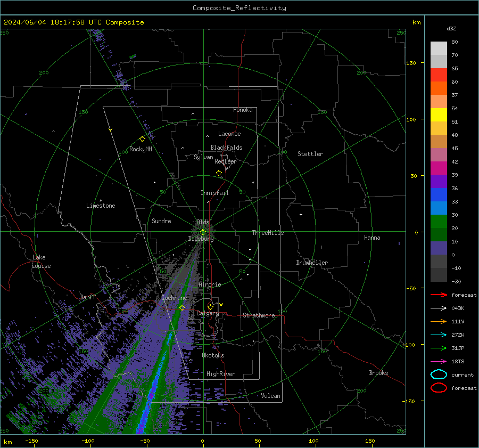Click the yellow radar-center diamond at Olds
479x448 pixels.
203,232
